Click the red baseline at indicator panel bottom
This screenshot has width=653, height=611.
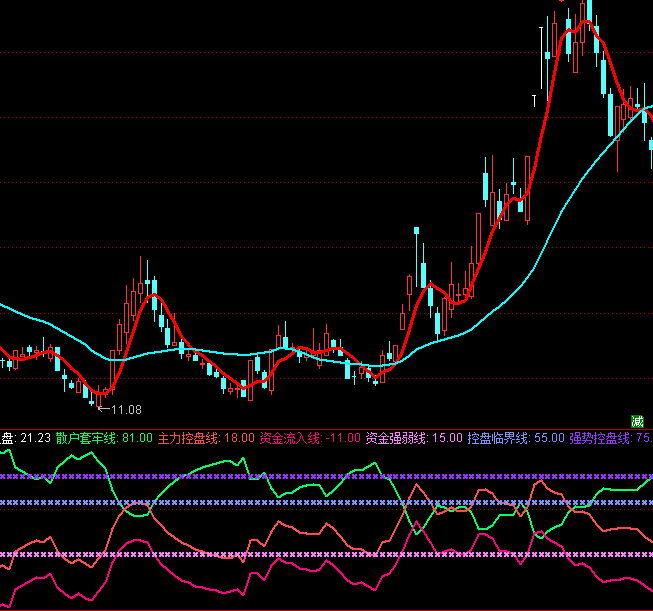coord(300,609)
